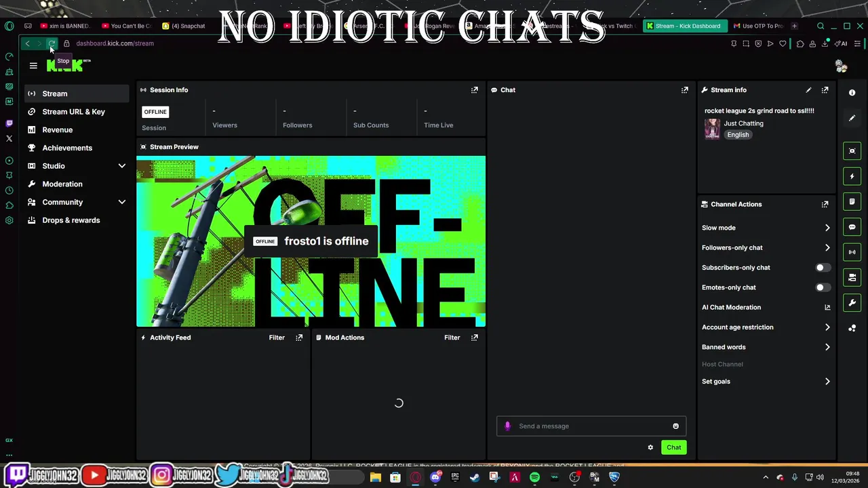Pop out the Session Info panel
Viewport: 868px width, 488px height.
(475, 89)
